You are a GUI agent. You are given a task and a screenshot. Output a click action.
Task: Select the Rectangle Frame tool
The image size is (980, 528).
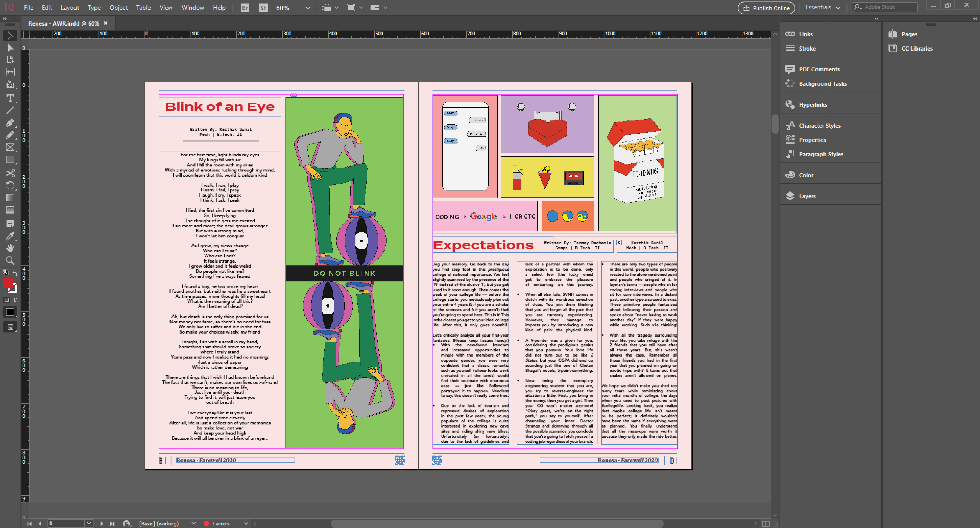[x=10, y=148]
